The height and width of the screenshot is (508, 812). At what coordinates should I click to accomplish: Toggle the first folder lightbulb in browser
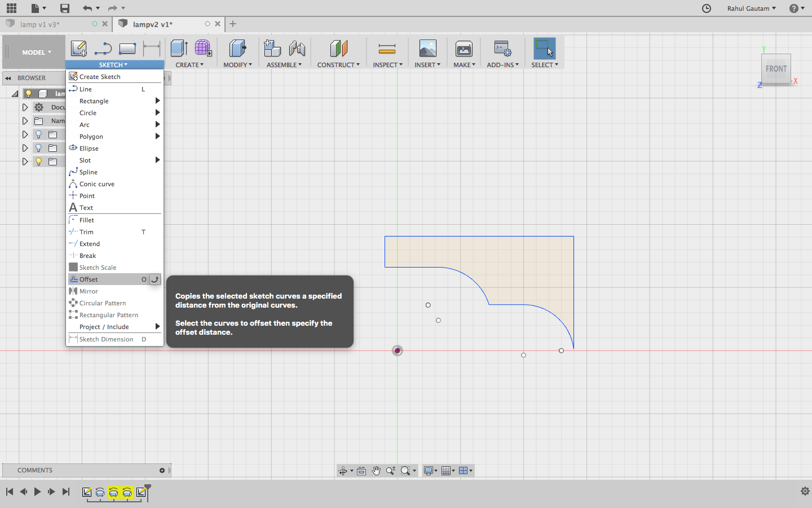coord(38,134)
